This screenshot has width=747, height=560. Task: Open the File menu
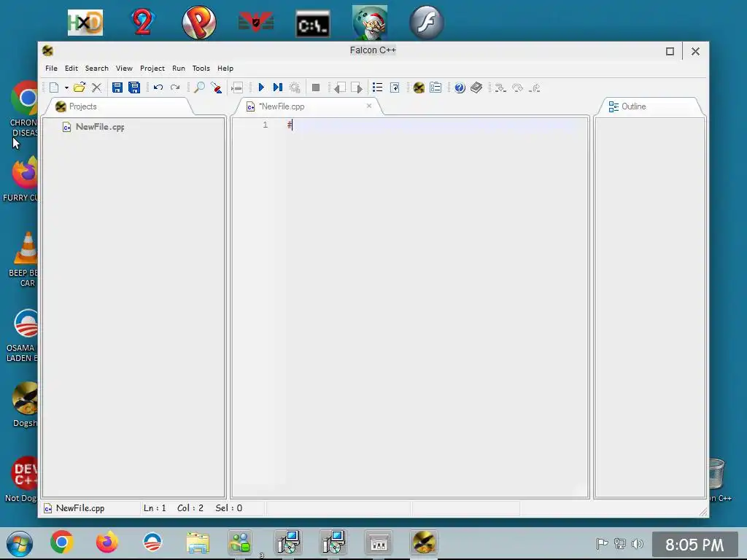(52, 68)
